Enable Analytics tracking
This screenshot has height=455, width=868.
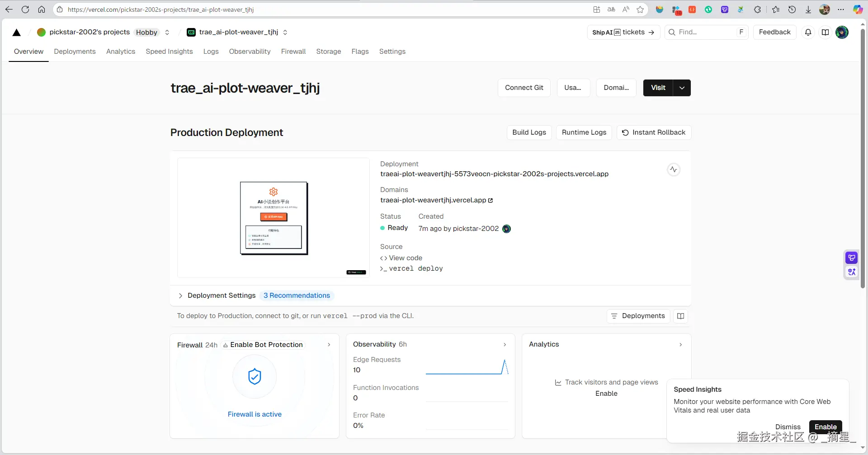[x=606, y=394]
